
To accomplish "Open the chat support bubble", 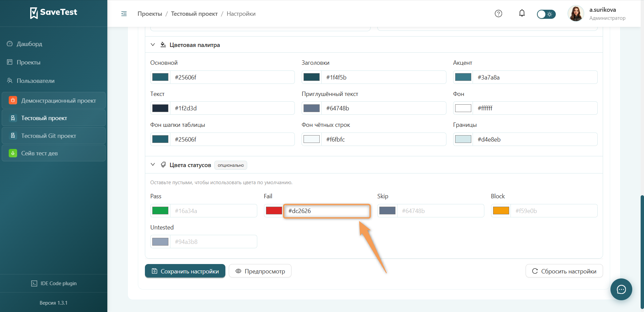I will click(621, 289).
